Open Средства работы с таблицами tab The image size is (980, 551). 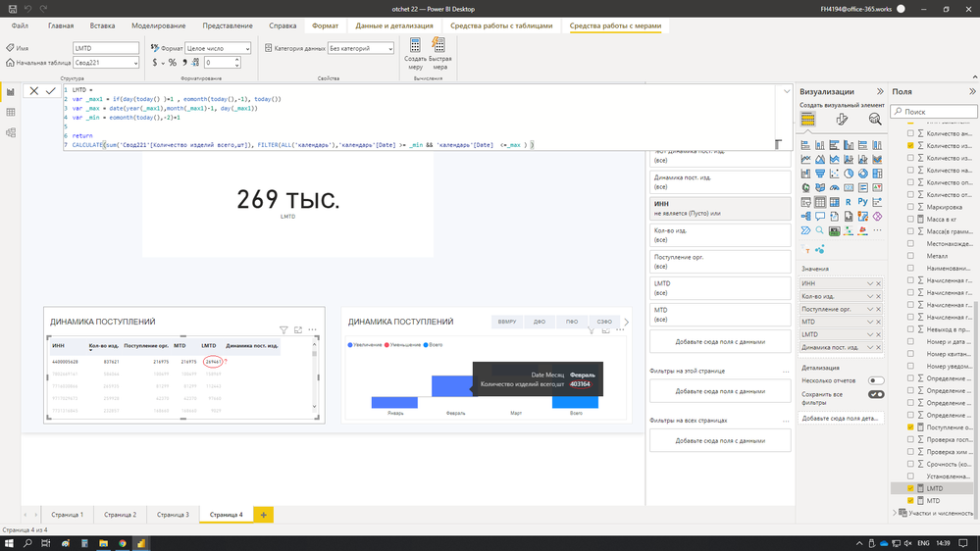(x=501, y=25)
